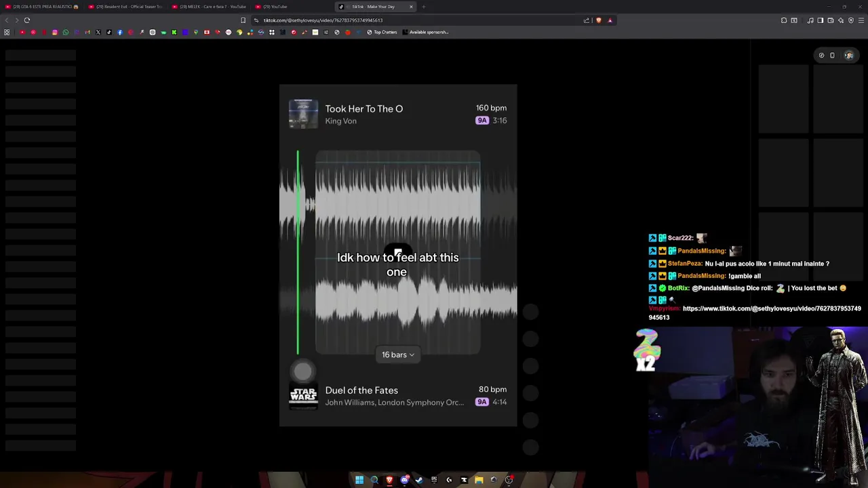This screenshot has height=488, width=868.
Task: Close the TikTok tab
Action: [x=411, y=7]
